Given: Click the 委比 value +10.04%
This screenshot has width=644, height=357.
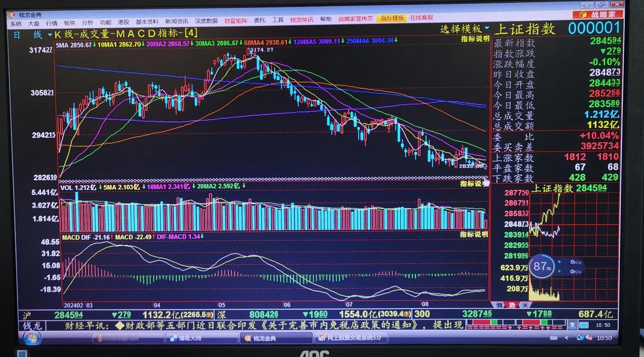Looking at the screenshot, I should point(599,136).
